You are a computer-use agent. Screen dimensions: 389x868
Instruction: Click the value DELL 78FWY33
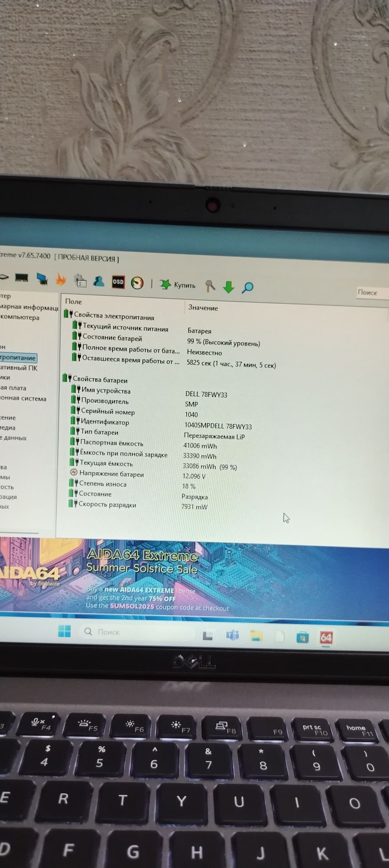point(206,395)
